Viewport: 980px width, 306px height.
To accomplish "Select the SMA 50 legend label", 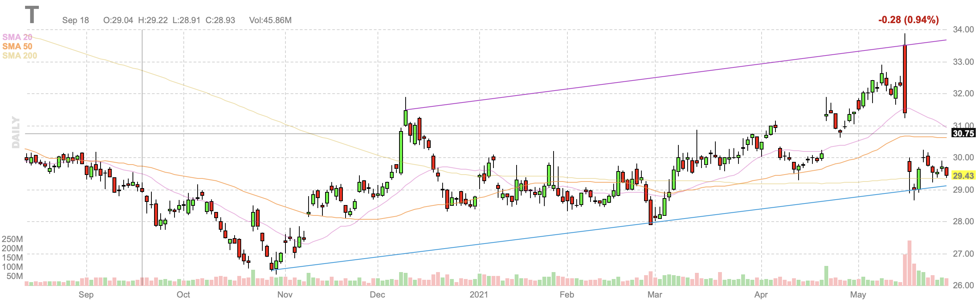I will coord(17,46).
